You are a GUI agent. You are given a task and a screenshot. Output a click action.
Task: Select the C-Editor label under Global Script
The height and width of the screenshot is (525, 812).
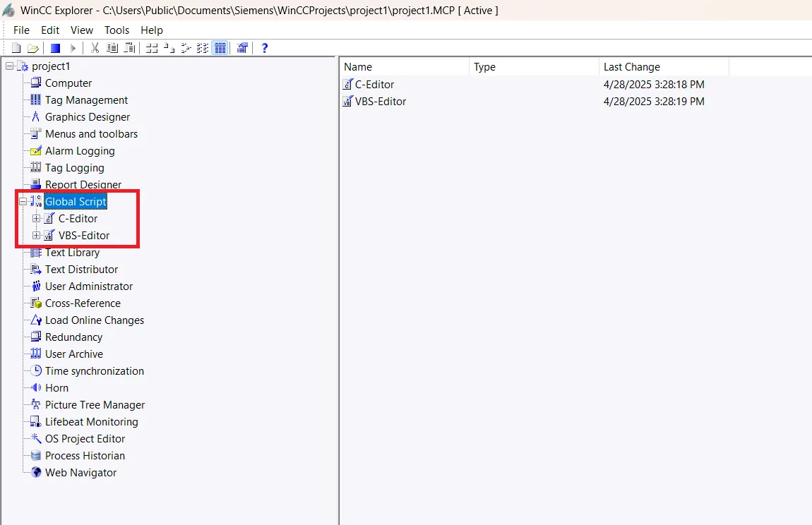pyautogui.click(x=78, y=219)
